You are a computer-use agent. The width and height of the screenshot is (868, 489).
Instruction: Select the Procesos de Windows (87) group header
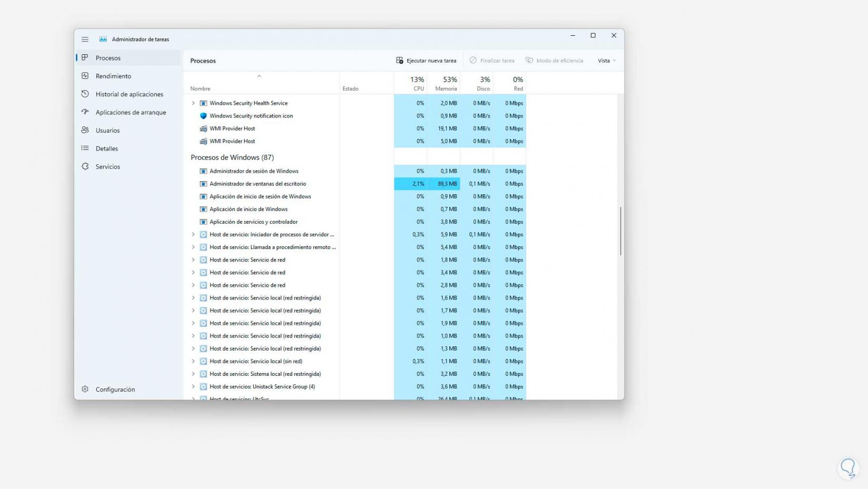tap(232, 157)
